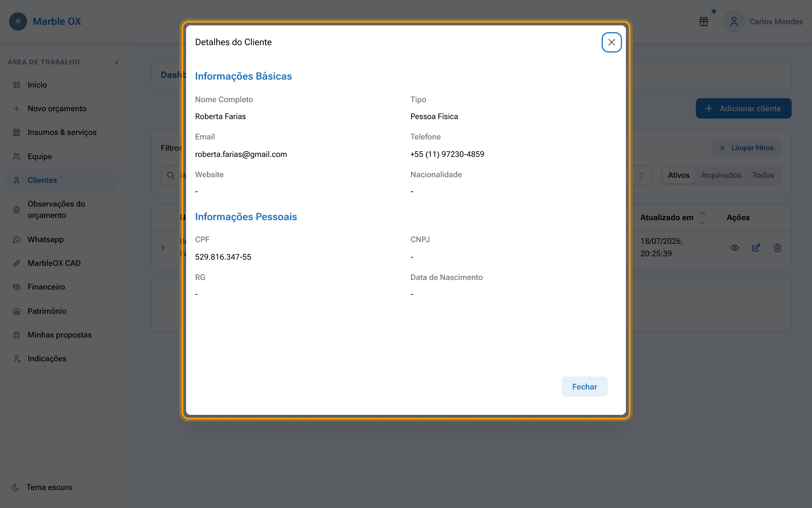This screenshot has width=812, height=508.
Task: Click the Whatsapp chat icon
Action: pyautogui.click(x=16, y=240)
